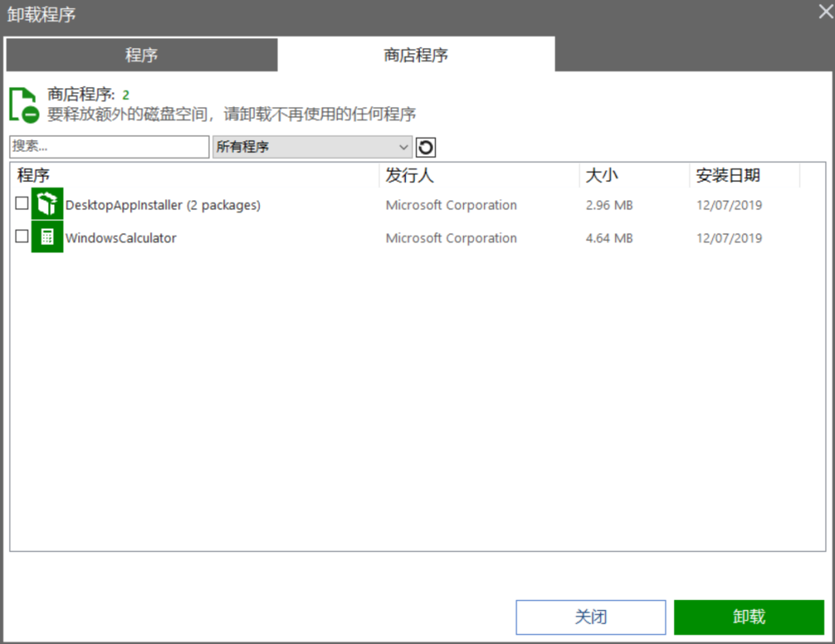
Task: Click the publisher of WindowsCalculator
Action: point(451,238)
